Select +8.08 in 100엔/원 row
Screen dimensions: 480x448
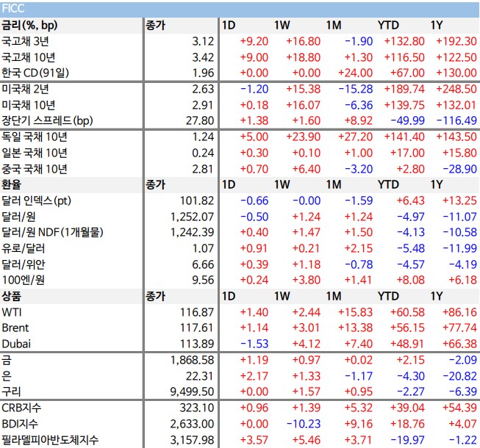(410, 280)
